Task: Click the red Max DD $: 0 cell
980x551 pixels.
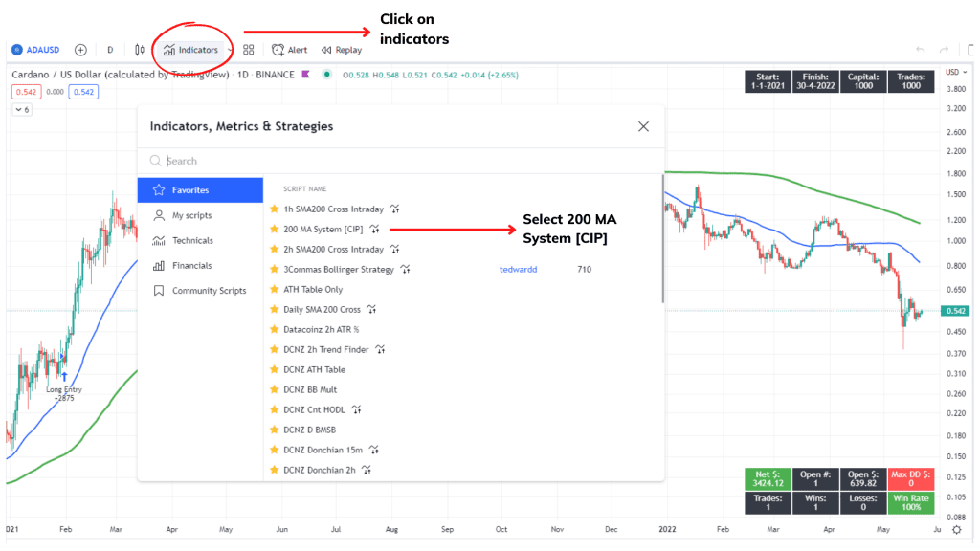Action: (x=911, y=479)
